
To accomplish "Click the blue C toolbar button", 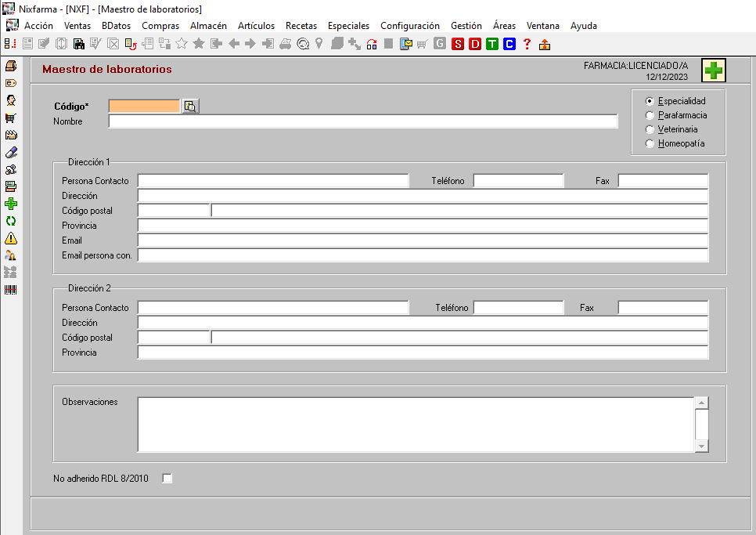I will 509,44.
